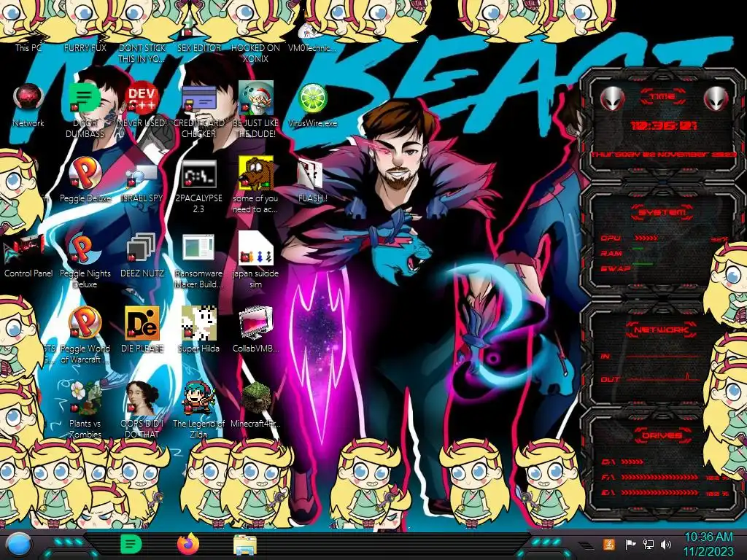Open the FLASH ! shortcut icon
The image size is (747, 560).
311,174
